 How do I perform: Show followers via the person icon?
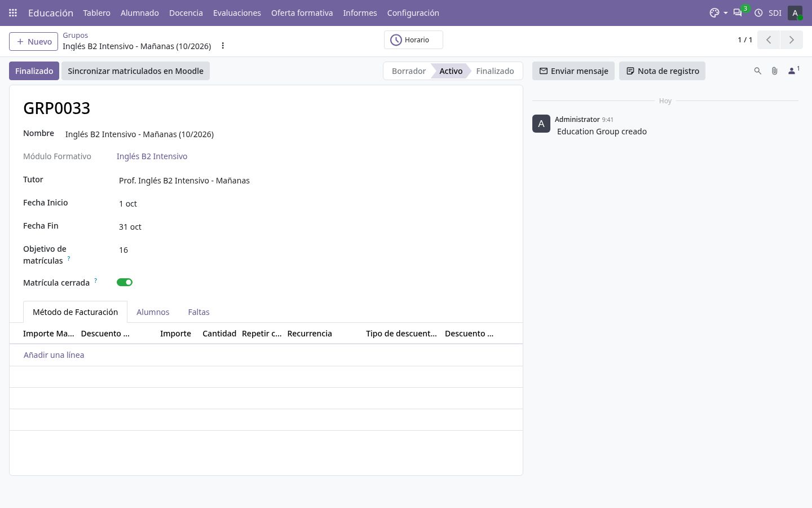793,71
